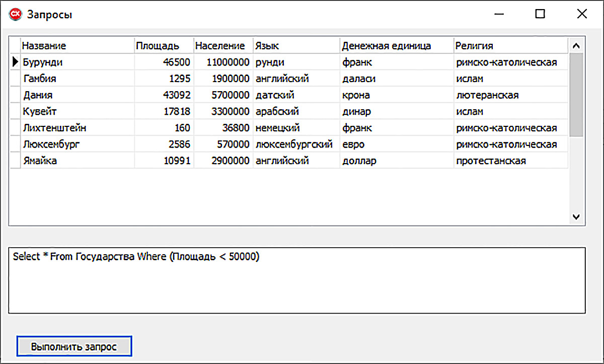The width and height of the screenshot is (604, 364).
Task: Click франк in the Бурунди row
Action: coord(397,62)
